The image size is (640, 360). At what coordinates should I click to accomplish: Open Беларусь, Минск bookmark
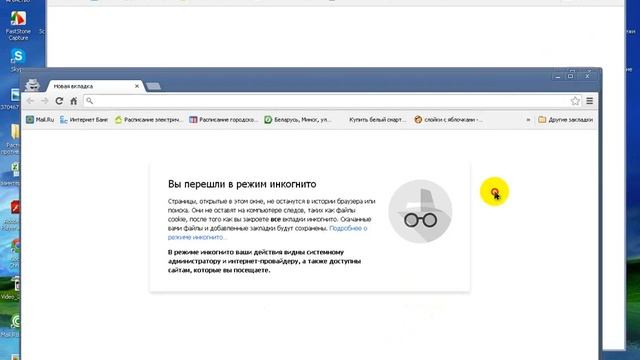(x=298, y=120)
